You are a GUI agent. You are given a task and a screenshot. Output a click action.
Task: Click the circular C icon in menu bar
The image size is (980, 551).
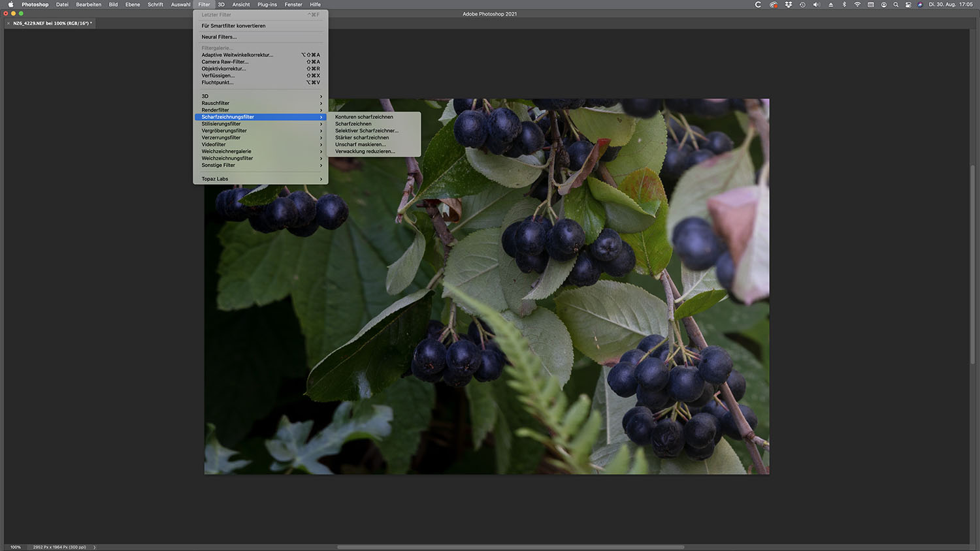click(758, 5)
